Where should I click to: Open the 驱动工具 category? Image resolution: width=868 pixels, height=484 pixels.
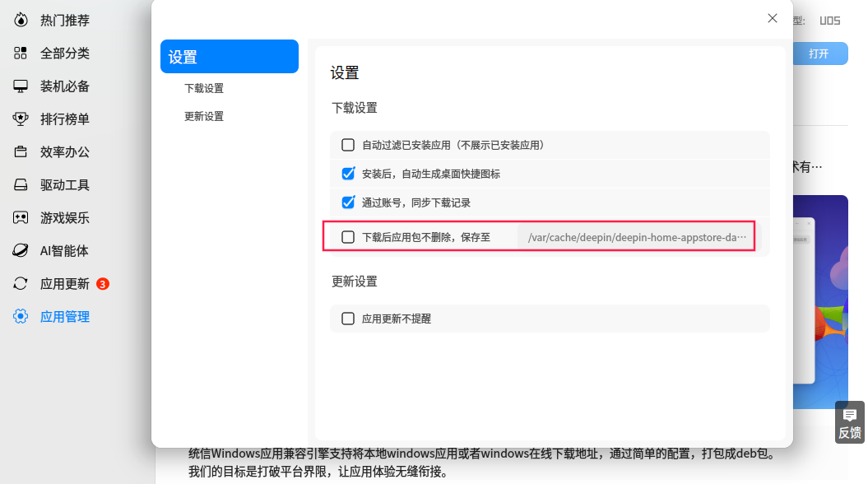tap(65, 185)
